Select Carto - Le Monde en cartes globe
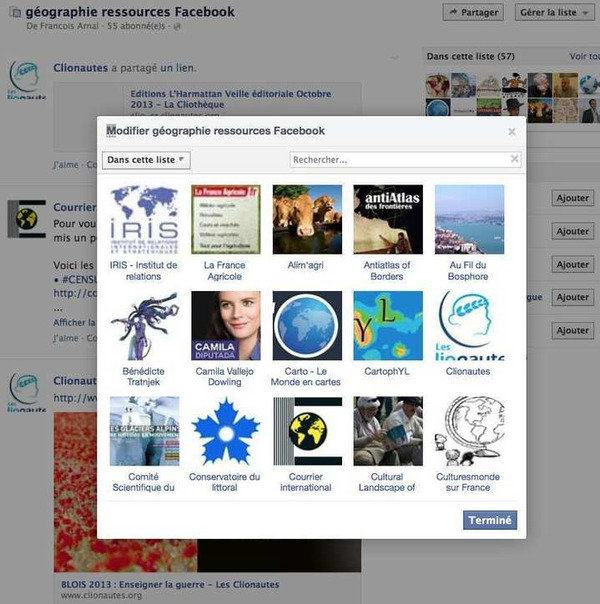This screenshot has width=600, height=604. click(x=307, y=325)
